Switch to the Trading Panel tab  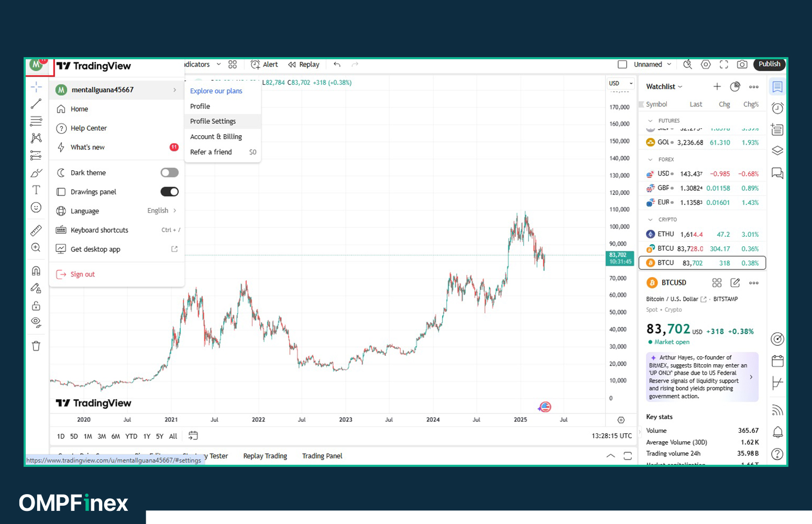tap(322, 456)
